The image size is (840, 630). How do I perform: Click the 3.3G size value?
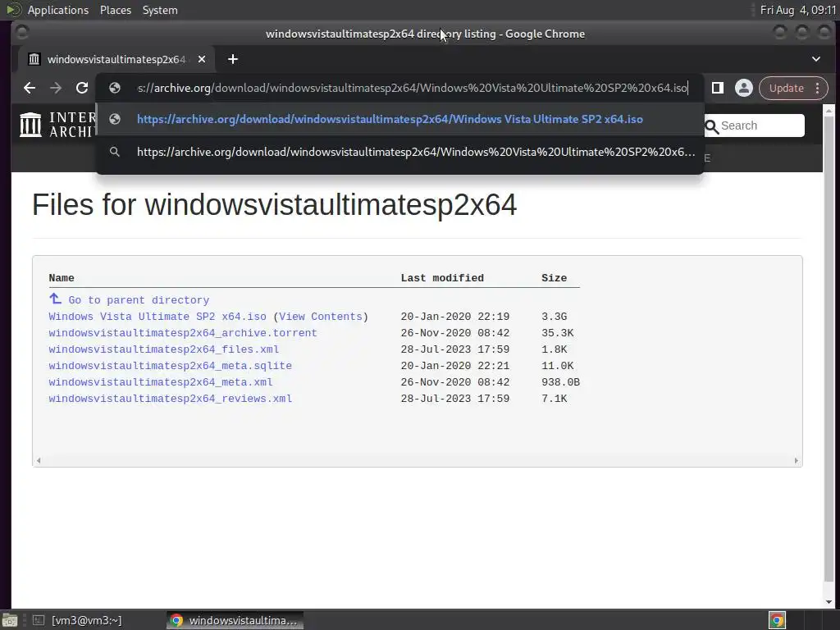pyautogui.click(x=554, y=317)
